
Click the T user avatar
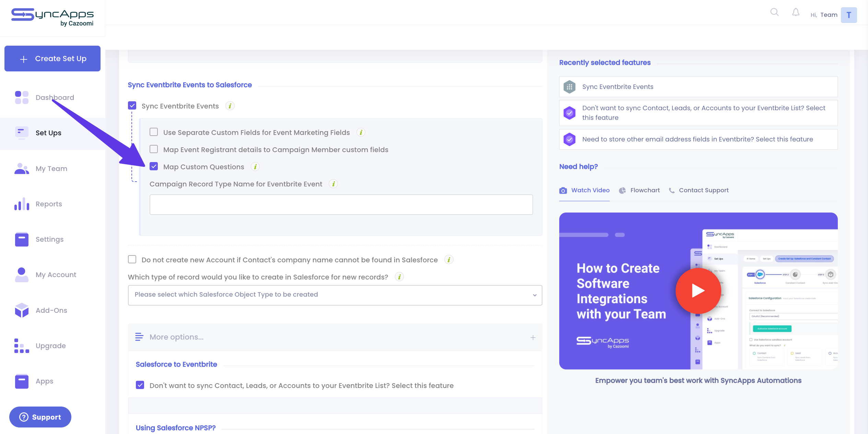point(849,15)
